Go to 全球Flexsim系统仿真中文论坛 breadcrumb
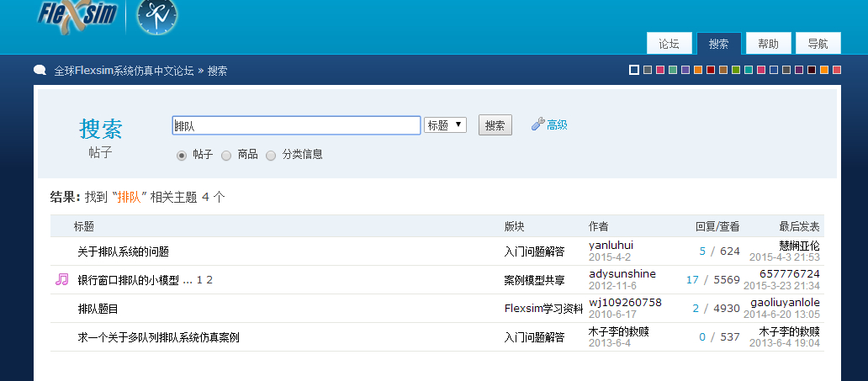The height and width of the screenshot is (381, 868). click(124, 71)
